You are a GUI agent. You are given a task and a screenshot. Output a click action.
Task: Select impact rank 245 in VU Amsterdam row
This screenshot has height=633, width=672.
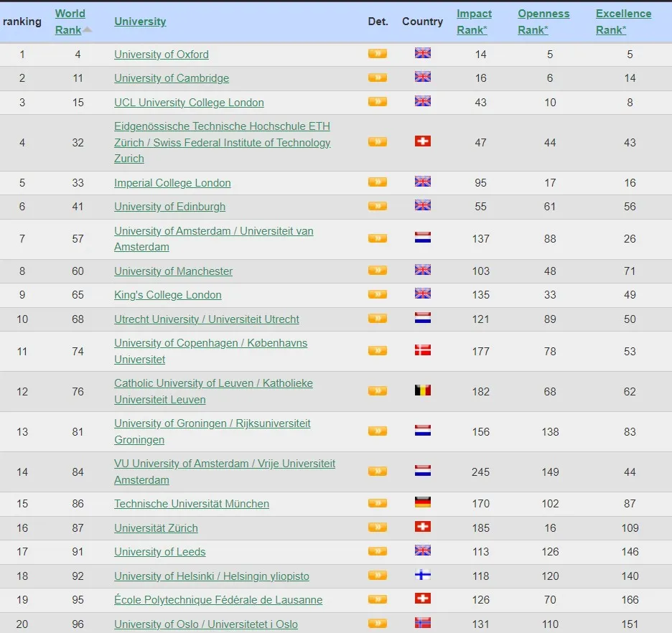point(480,472)
